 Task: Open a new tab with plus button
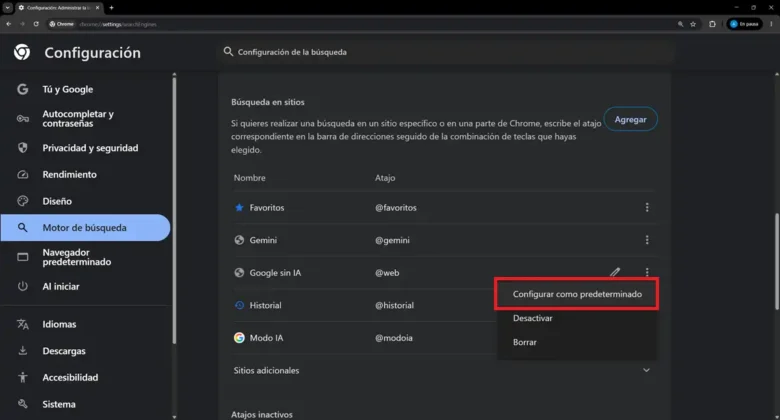pyautogui.click(x=111, y=7)
